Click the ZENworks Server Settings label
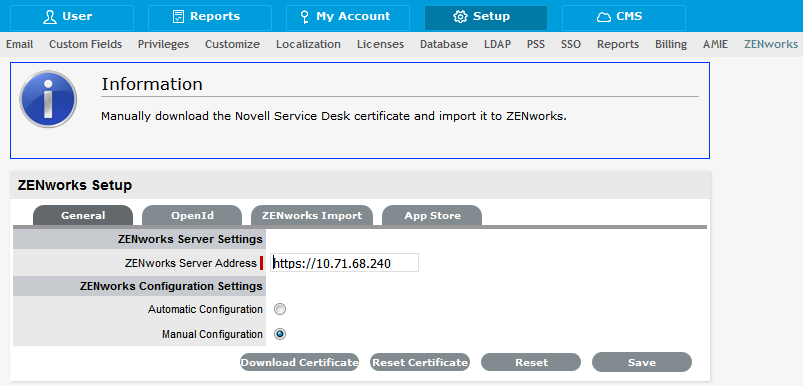The height and width of the screenshot is (386, 803). [x=190, y=239]
